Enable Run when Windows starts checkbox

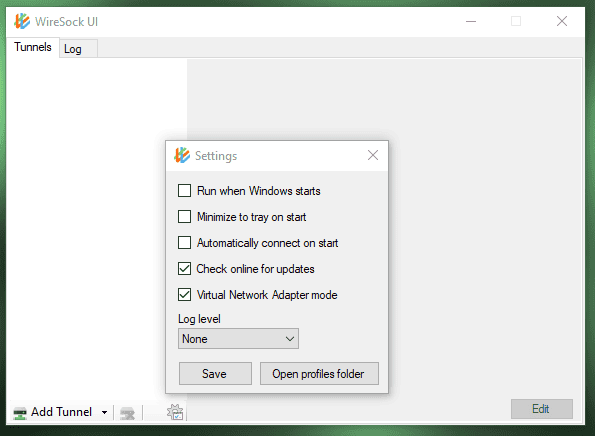(x=184, y=190)
